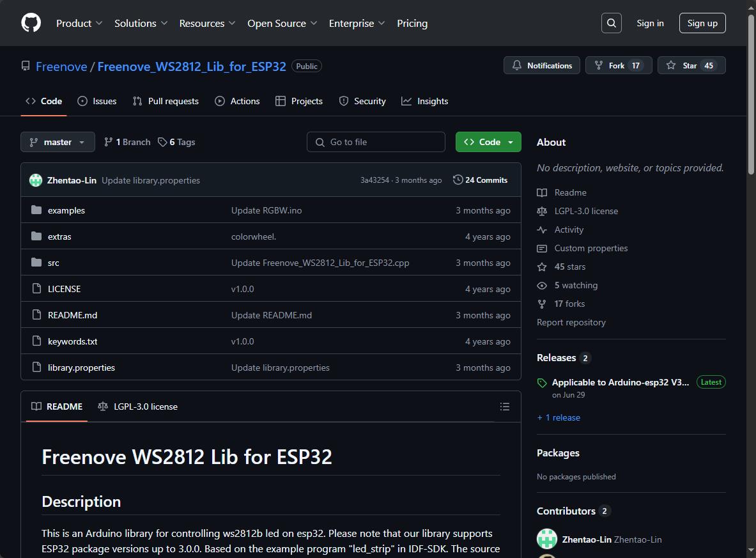
Task: Click Report repository link
Action: point(571,322)
